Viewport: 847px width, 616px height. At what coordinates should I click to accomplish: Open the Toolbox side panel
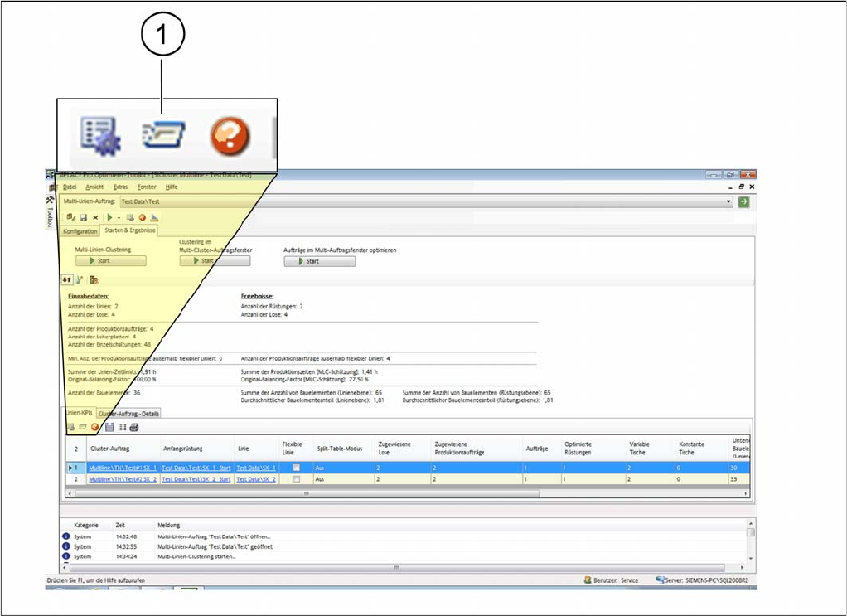(x=50, y=213)
